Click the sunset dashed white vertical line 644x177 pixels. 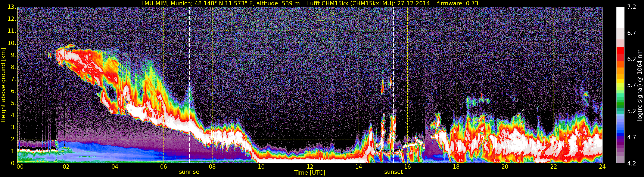coord(394,85)
